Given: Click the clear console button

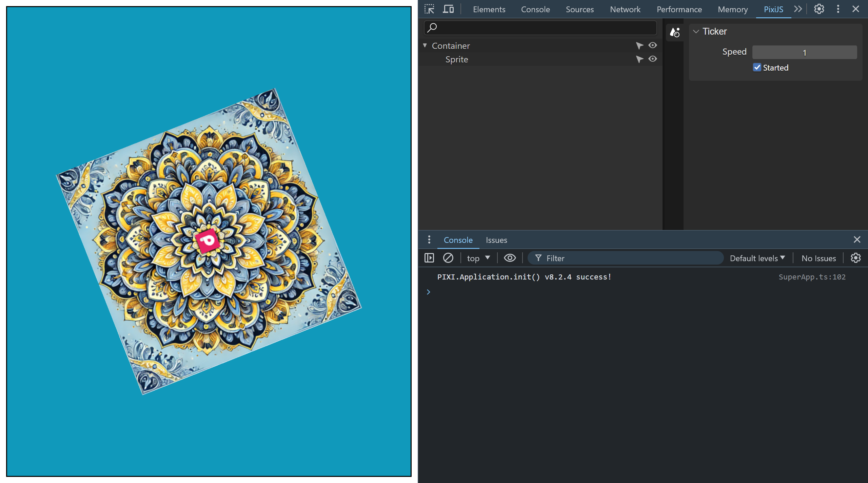Looking at the screenshot, I should (x=448, y=257).
